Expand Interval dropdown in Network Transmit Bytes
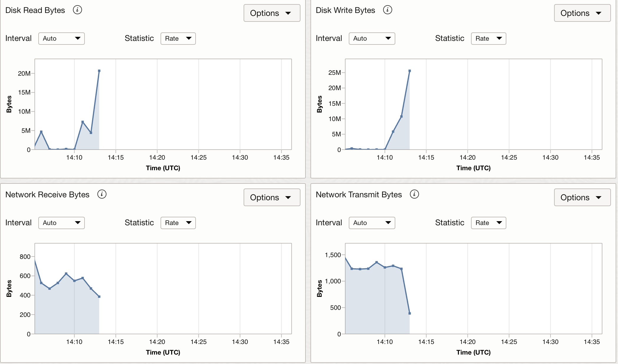Image resolution: width=618 pixels, height=364 pixels. [372, 223]
